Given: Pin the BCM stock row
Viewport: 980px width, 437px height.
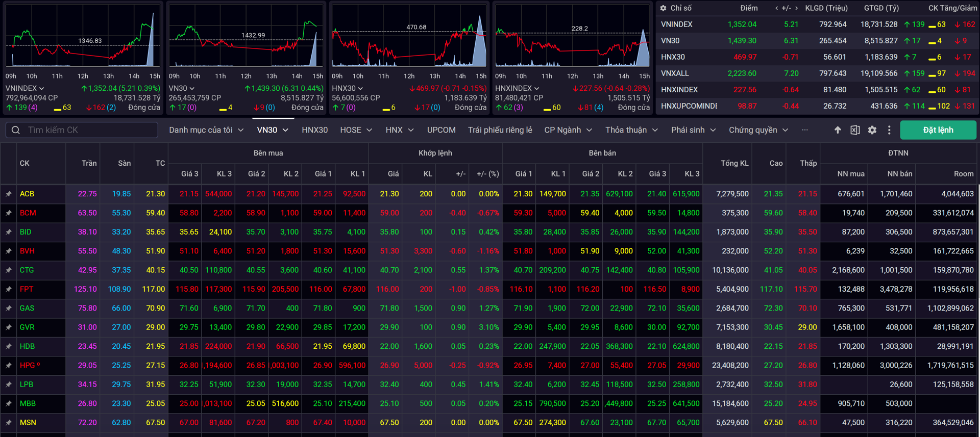Looking at the screenshot, I should (x=9, y=213).
